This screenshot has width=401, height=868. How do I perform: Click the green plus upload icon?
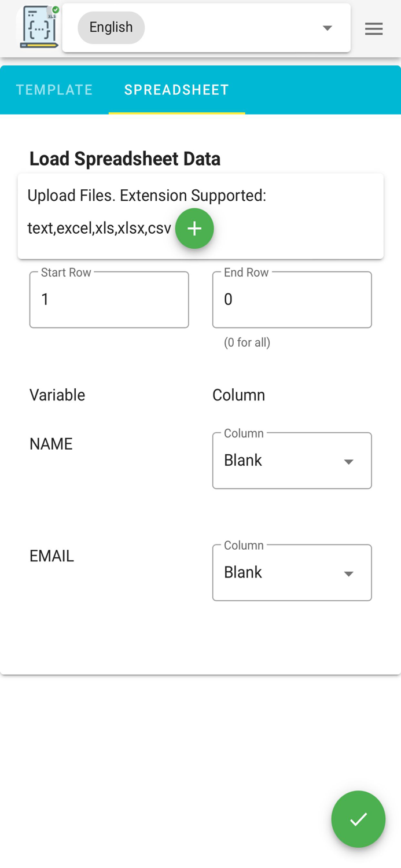point(194,228)
